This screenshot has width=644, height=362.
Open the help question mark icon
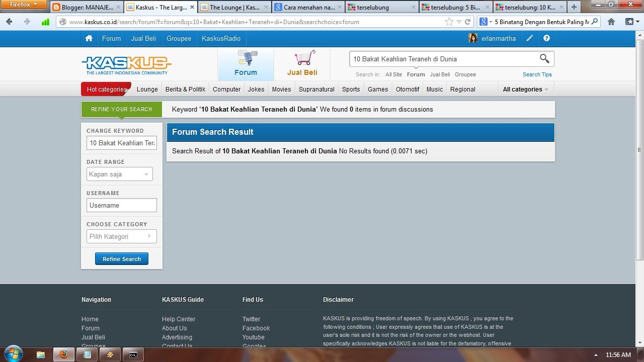(x=546, y=38)
